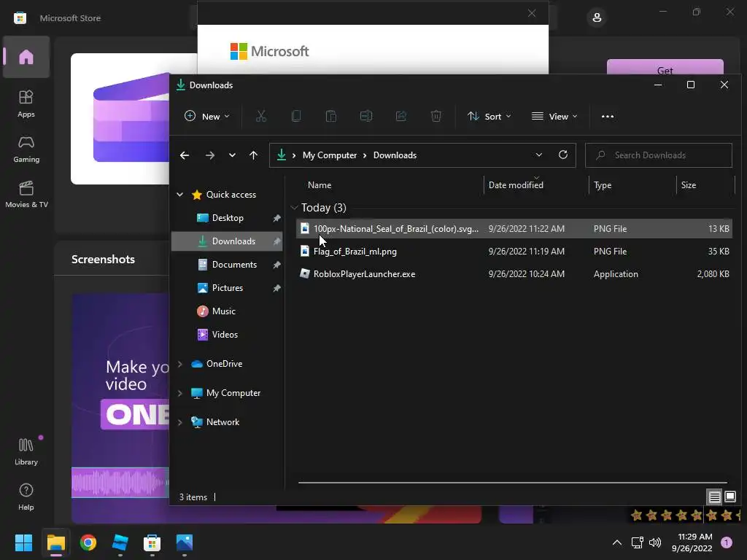The image size is (747, 560).
Task: Select Pictures in navigation pane
Action: (228, 287)
